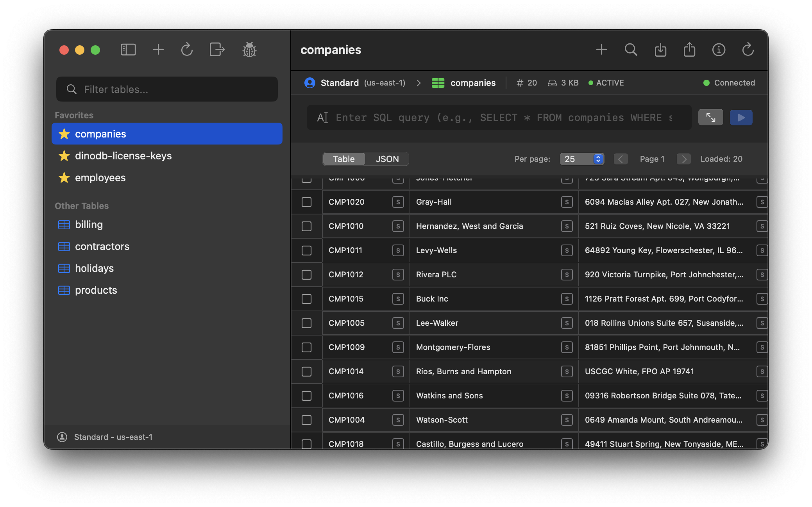Go to previous page arrow
The image size is (812, 507).
point(621,159)
